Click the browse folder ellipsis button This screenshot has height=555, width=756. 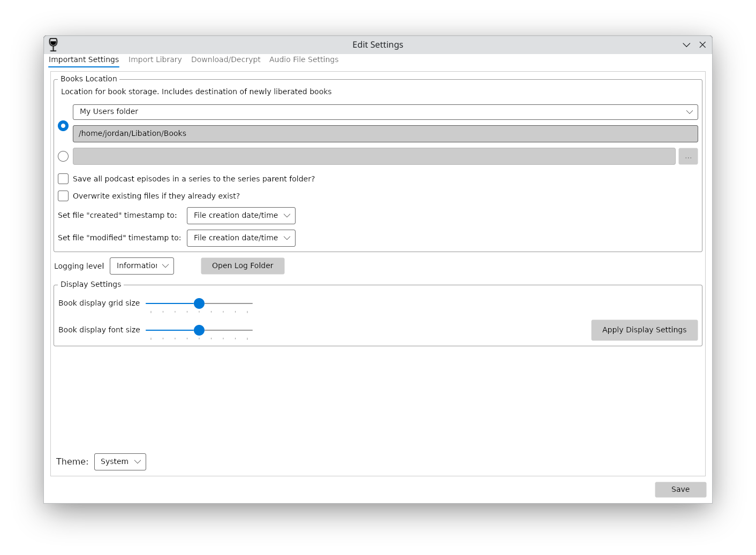pyautogui.click(x=688, y=156)
